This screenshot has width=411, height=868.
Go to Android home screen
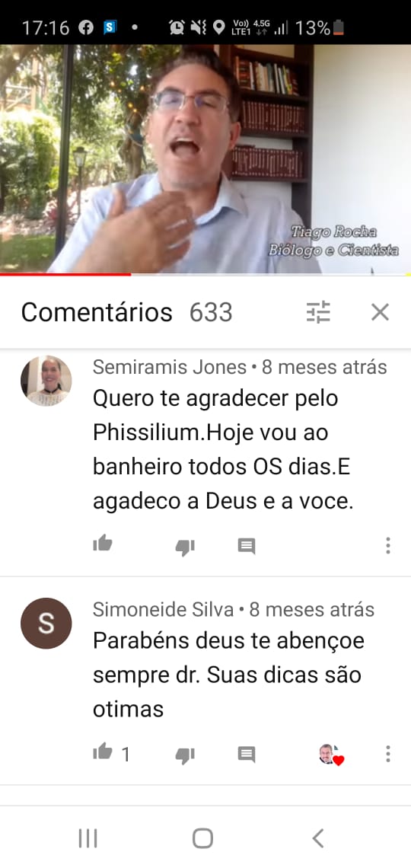tap(203, 838)
